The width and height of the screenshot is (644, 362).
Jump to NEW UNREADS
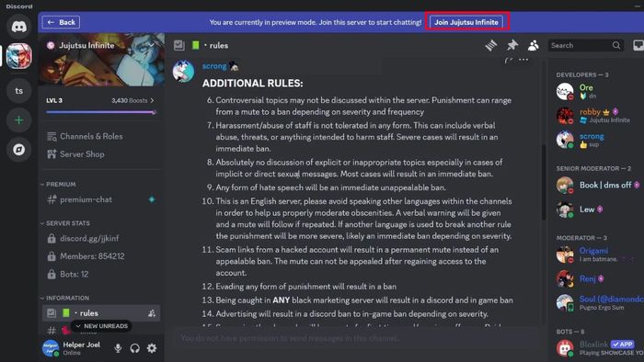coord(101,326)
